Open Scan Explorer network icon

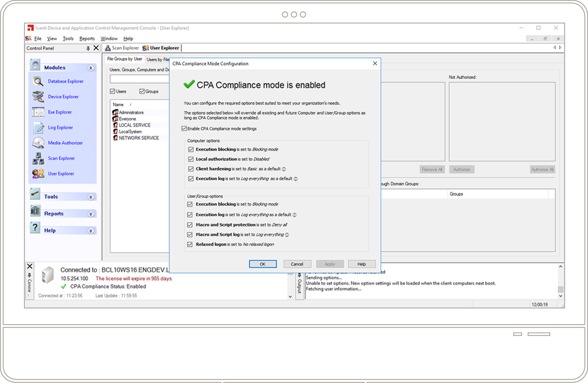click(38, 158)
